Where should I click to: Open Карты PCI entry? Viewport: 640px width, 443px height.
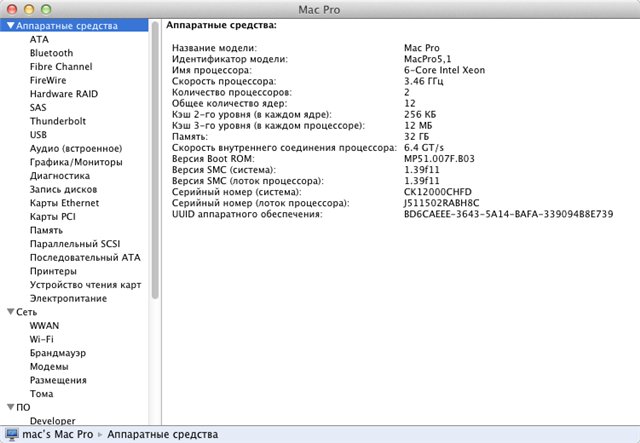click(53, 216)
